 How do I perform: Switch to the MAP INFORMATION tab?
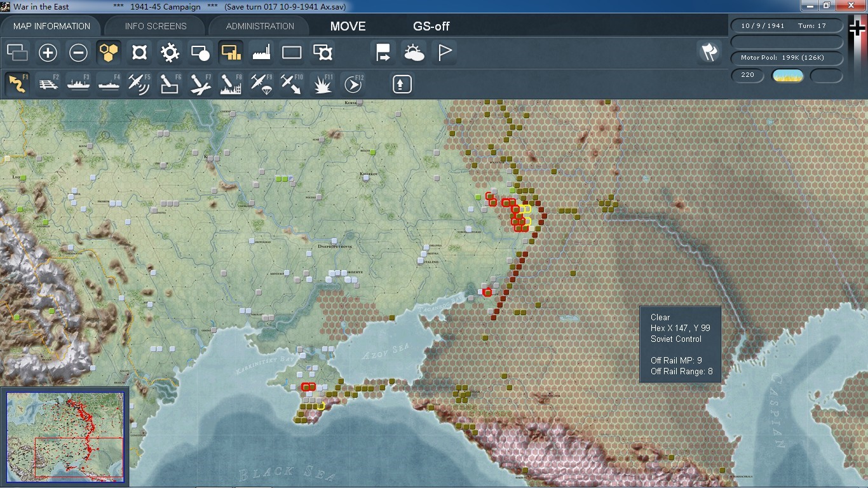51,26
